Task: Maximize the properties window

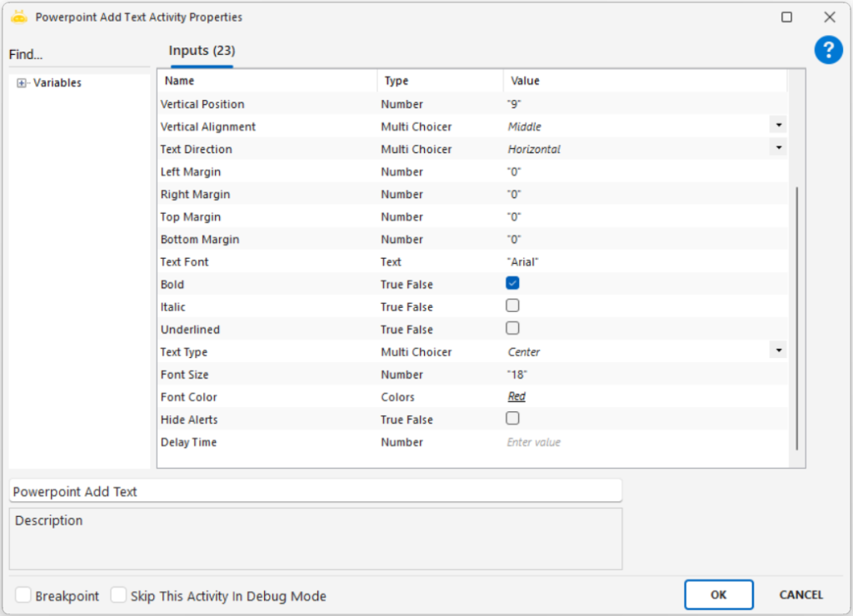Action: tap(786, 17)
